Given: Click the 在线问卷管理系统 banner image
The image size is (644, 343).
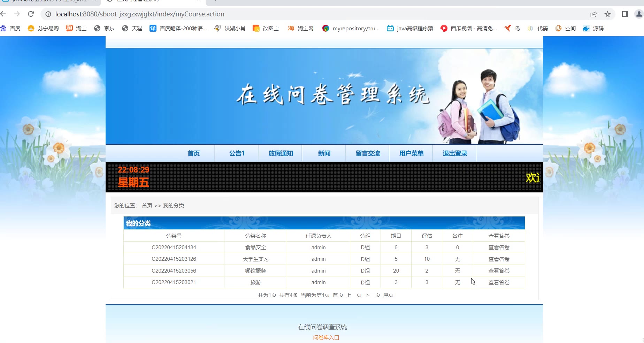Looking at the screenshot, I should tap(324, 96).
